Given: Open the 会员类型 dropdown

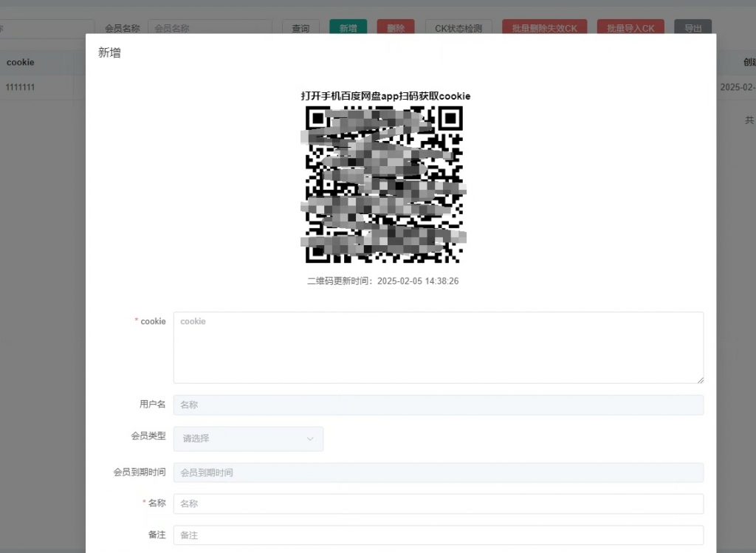Looking at the screenshot, I should tap(248, 439).
